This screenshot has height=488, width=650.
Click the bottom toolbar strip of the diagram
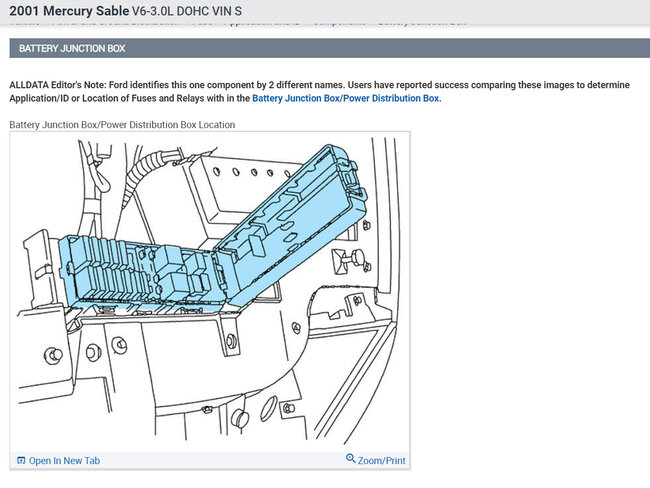coord(210,460)
